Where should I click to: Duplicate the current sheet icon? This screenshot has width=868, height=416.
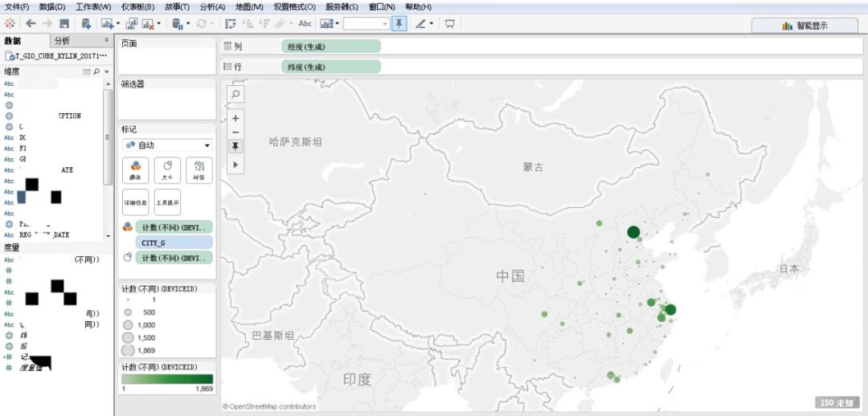click(132, 24)
